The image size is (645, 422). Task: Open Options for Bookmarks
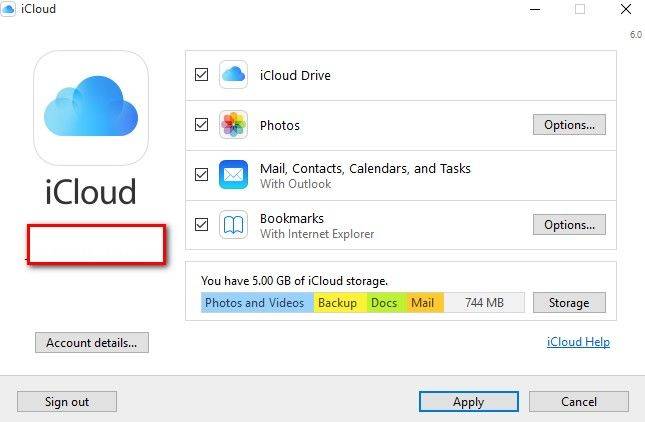tap(569, 225)
